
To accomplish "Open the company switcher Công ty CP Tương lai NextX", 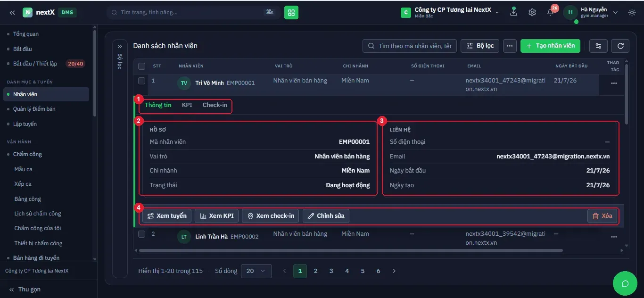I will pyautogui.click(x=450, y=12).
